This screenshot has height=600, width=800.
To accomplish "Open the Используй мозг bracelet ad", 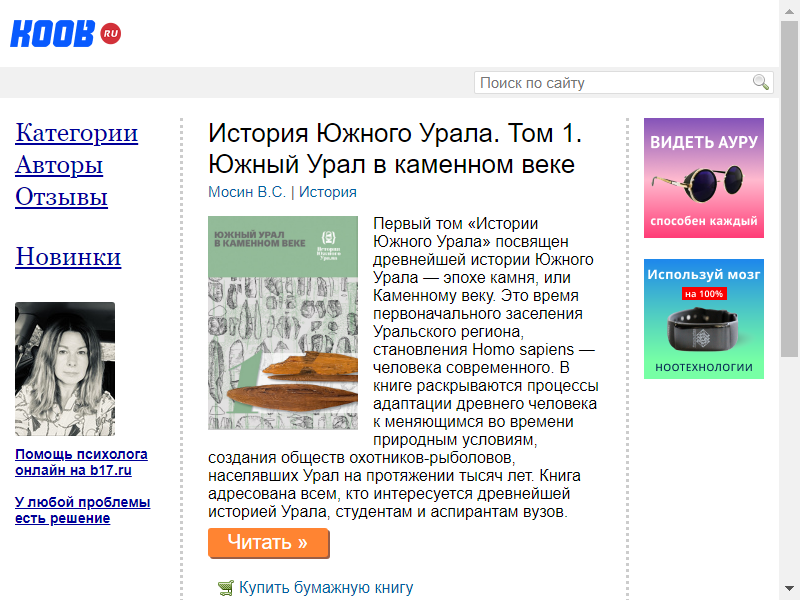I will [x=704, y=319].
